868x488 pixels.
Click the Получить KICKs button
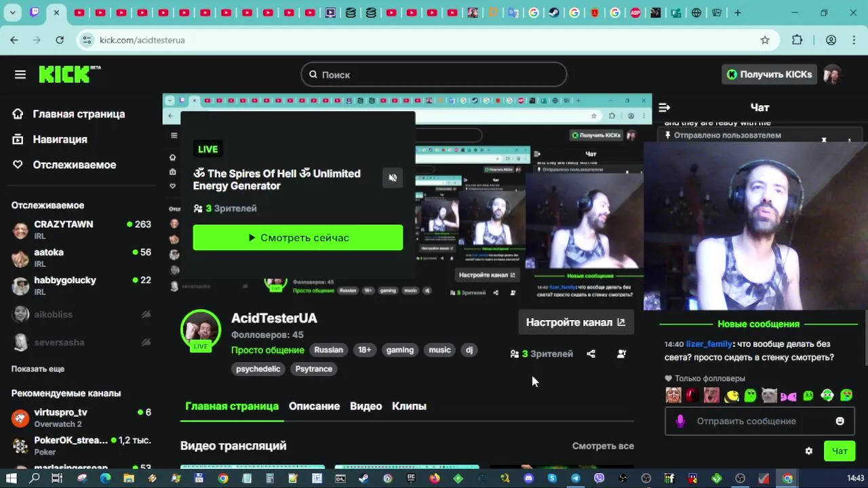(769, 75)
